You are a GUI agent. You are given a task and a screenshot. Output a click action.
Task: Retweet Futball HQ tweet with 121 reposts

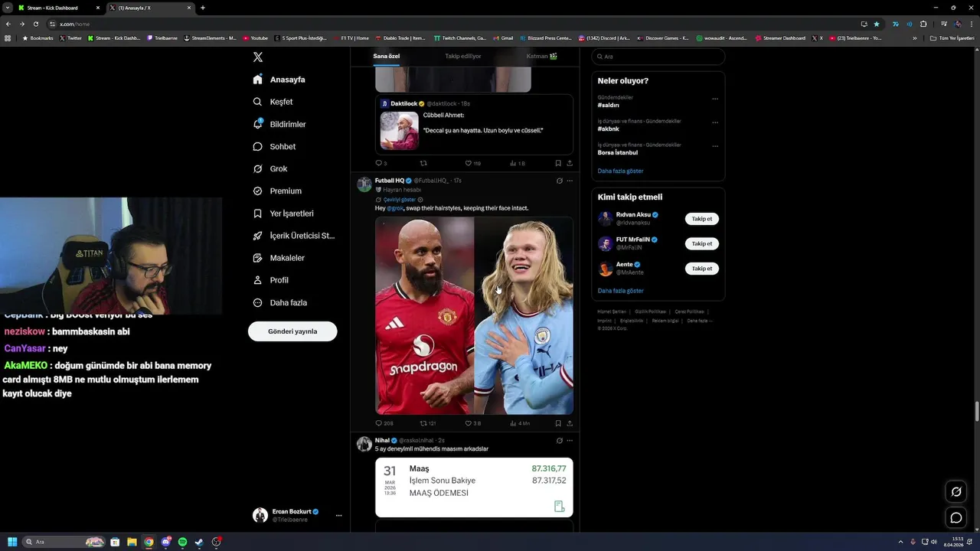(427, 423)
